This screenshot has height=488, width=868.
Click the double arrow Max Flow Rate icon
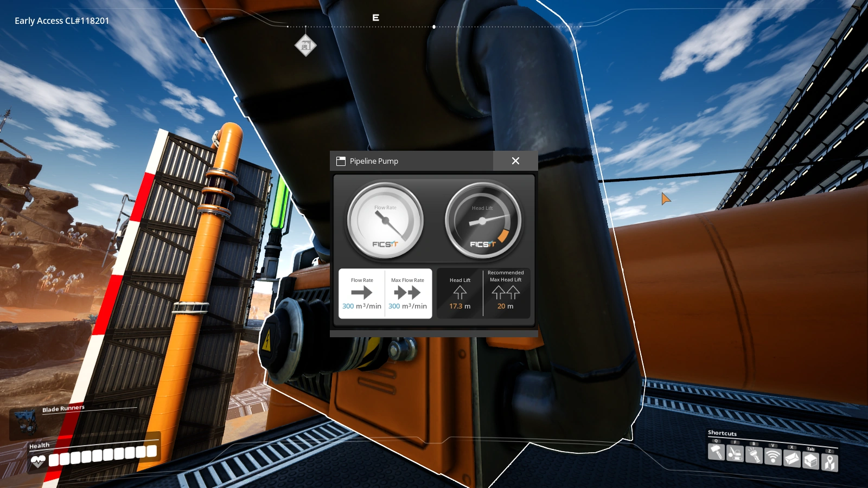coord(407,293)
